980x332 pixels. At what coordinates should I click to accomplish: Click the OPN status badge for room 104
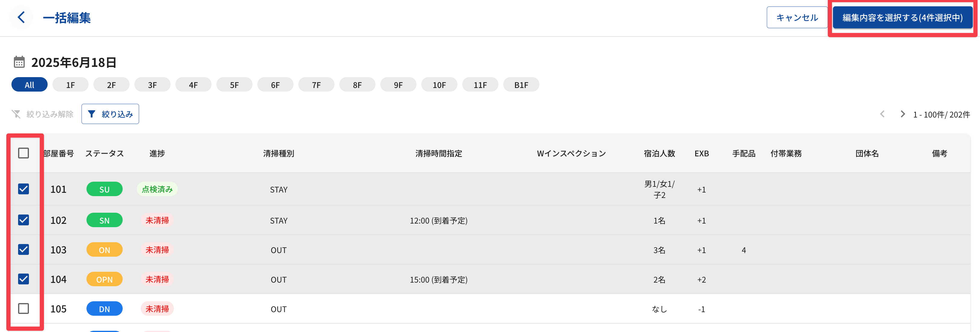tap(104, 280)
